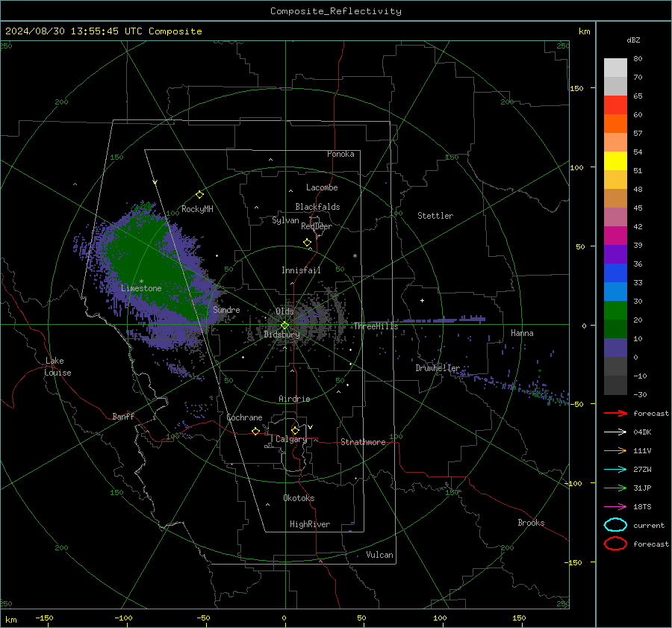Click the Vulcan label
672x628 pixels.
point(379,555)
